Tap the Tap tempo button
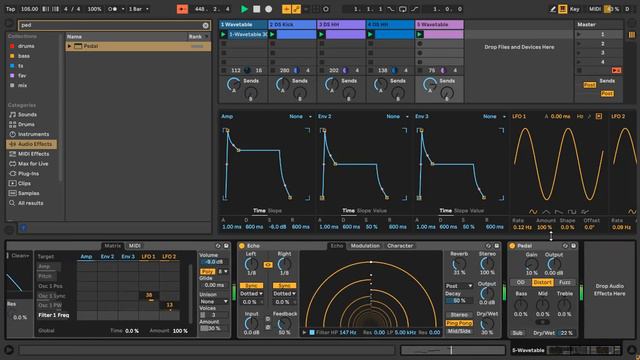 11,9
